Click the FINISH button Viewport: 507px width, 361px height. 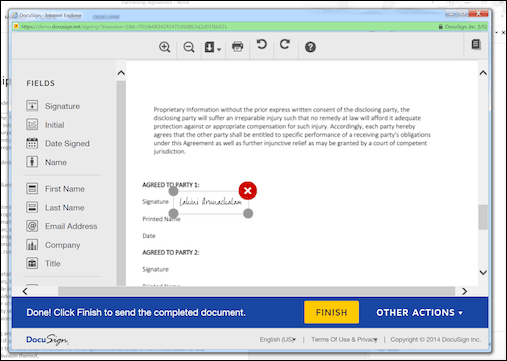(x=331, y=312)
